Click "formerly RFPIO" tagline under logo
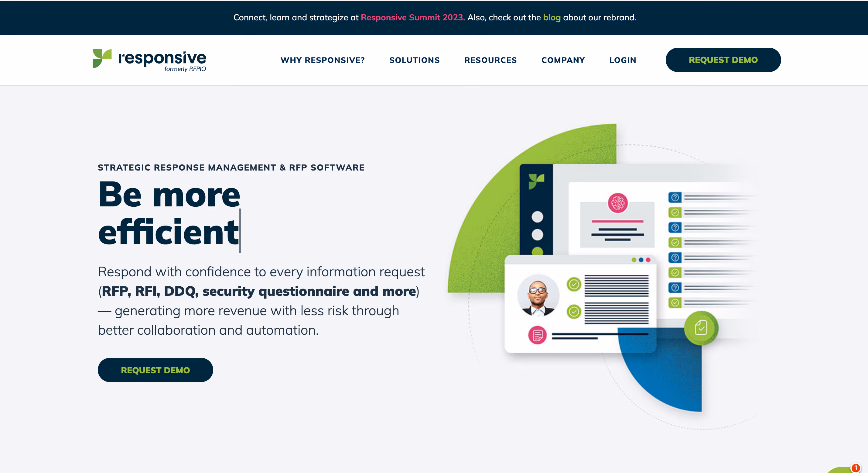868x473 pixels. coord(185,69)
